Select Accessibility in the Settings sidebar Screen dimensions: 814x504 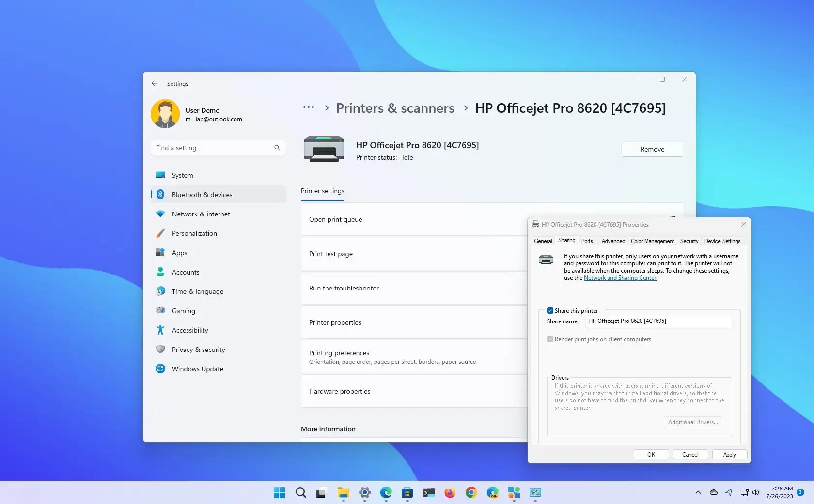click(x=189, y=330)
